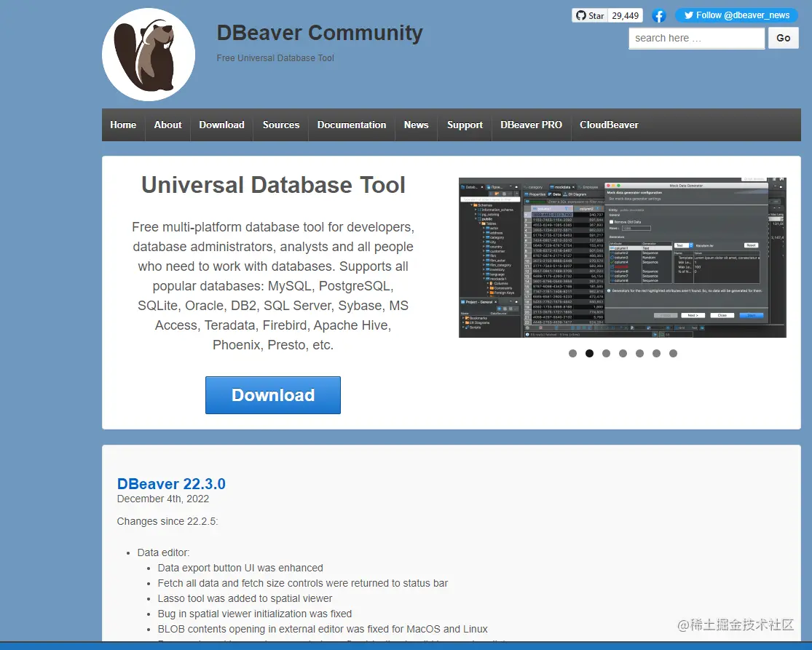Viewport: 812px width, 650px height.
Task: Click 'Data export button UI was enhanced'
Action: click(x=240, y=568)
